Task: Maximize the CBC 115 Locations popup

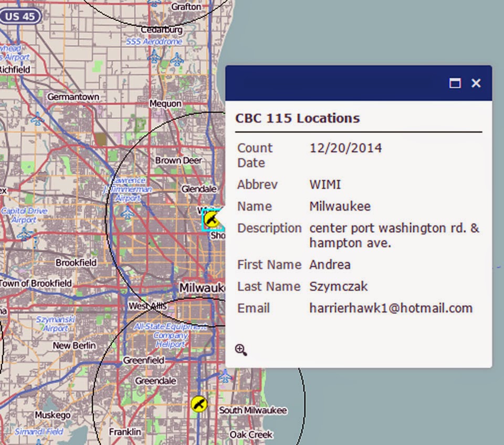Action: tap(455, 83)
